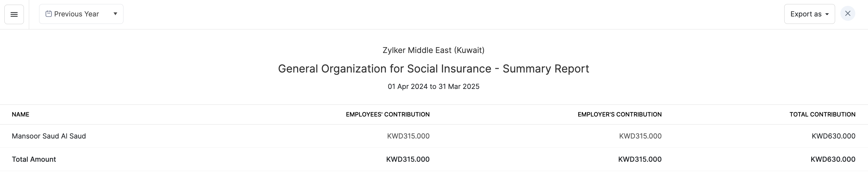Image resolution: width=868 pixels, height=176 pixels.
Task: Open Mansoor Saud Al Saud's row
Action: click(x=49, y=136)
